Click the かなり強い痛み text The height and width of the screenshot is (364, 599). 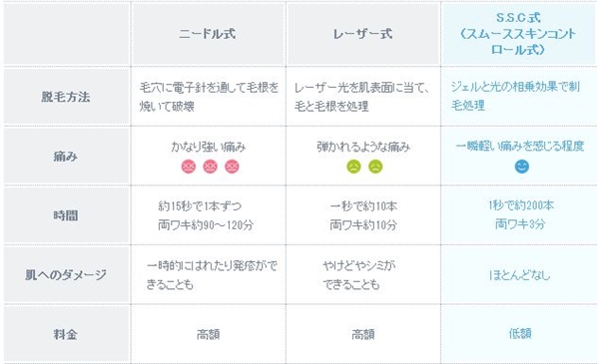coord(209,147)
